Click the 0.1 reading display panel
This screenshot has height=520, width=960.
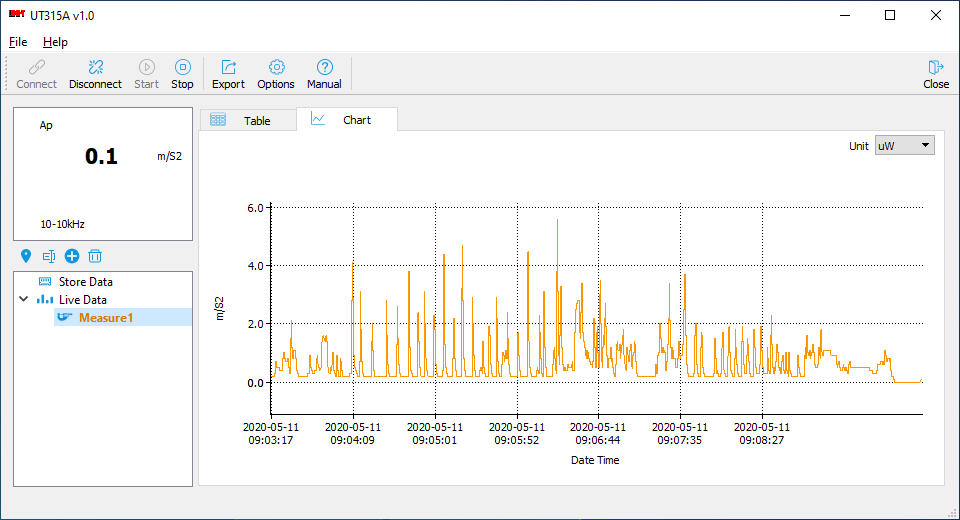coord(102,174)
